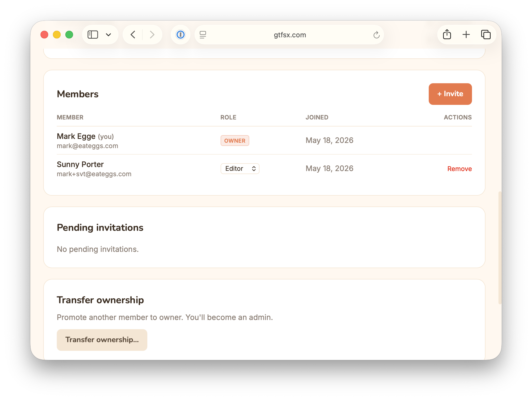Select the Mark Egge member name
Screen dimensions: 532x400
point(76,136)
